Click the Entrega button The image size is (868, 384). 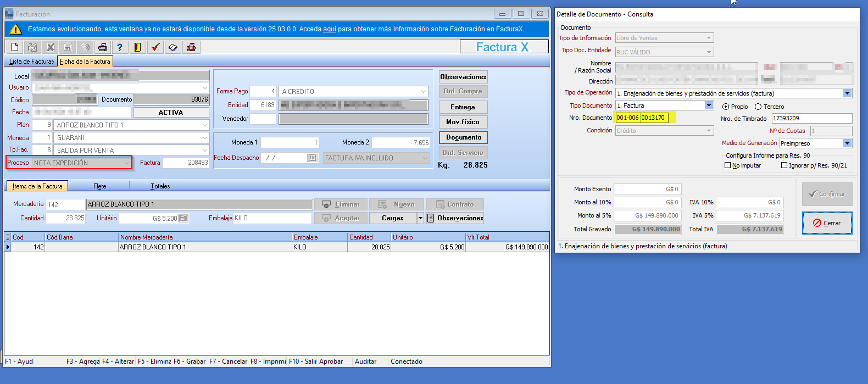463,107
